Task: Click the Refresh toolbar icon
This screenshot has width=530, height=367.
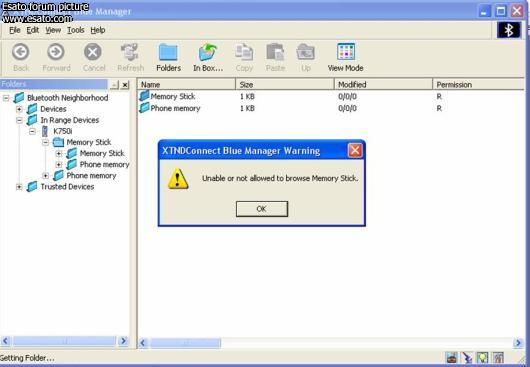Action: coord(130,52)
